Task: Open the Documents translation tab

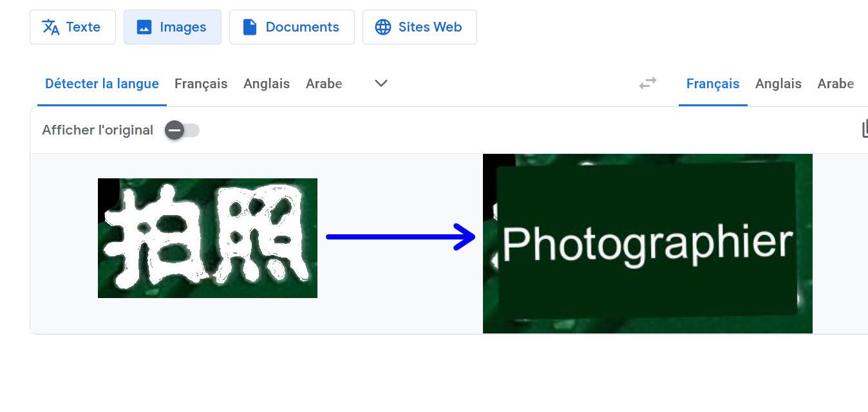Action: tap(292, 27)
